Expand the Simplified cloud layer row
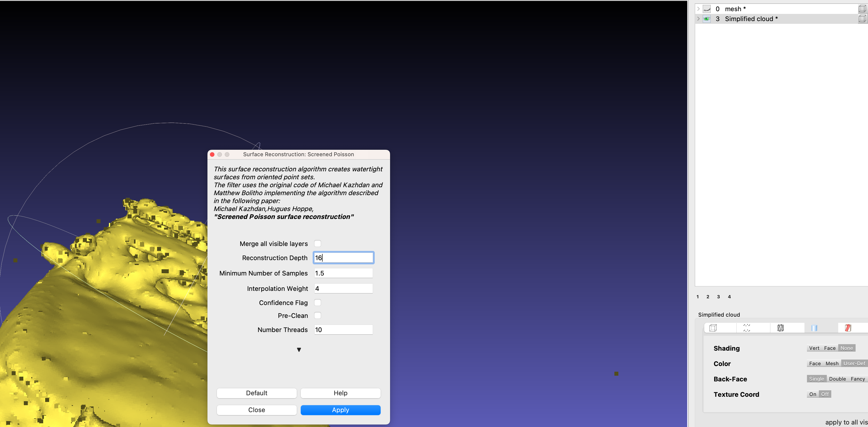Image resolution: width=868 pixels, height=427 pixels. pos(699,19)
